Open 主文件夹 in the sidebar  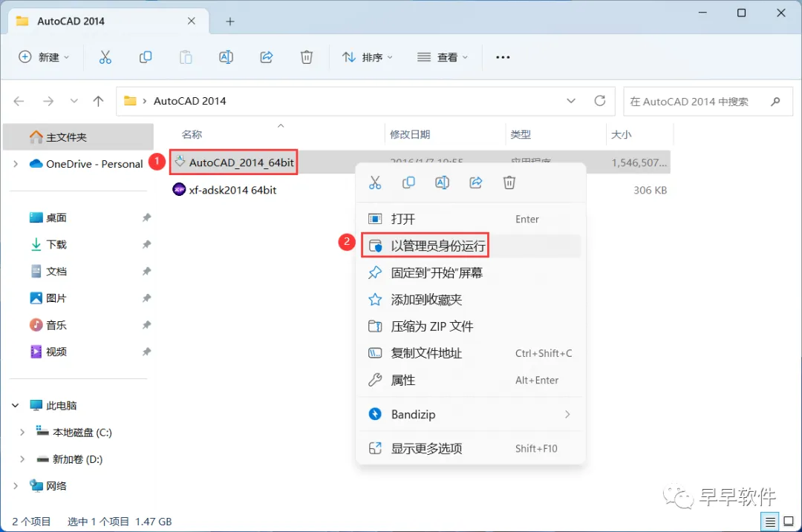pyautogui.click(x=78, y=137)
